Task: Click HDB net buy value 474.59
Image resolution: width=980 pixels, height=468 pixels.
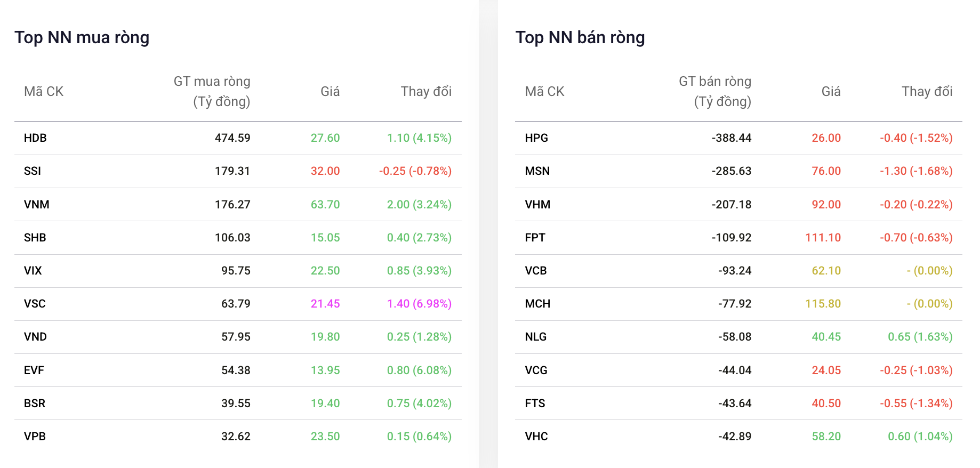Action: pyautogui.click(x=232, y=138)
